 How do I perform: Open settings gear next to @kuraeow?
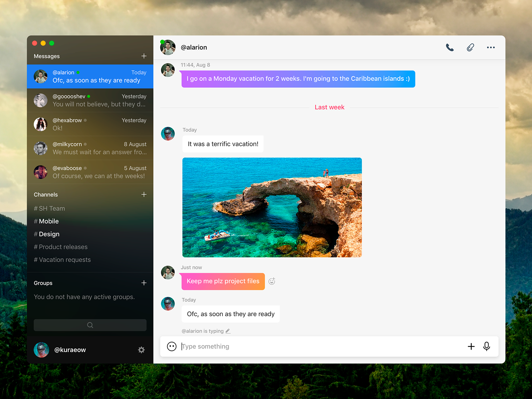142,350
